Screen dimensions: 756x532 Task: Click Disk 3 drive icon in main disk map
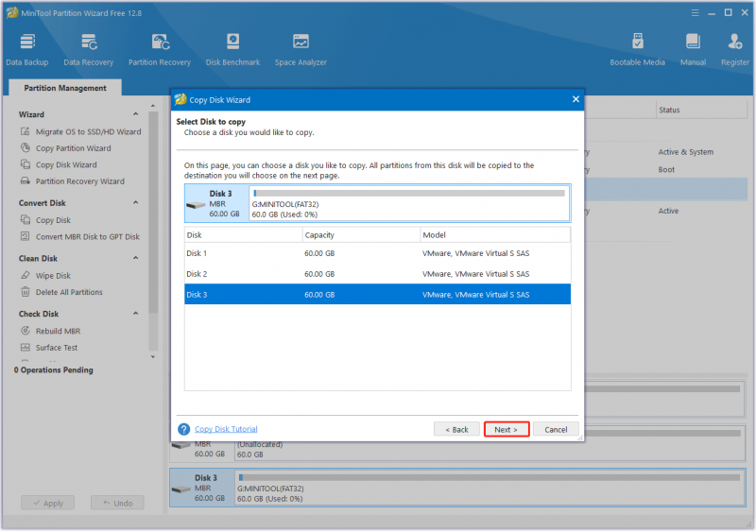pyautogui.click(x=180, y=489)
